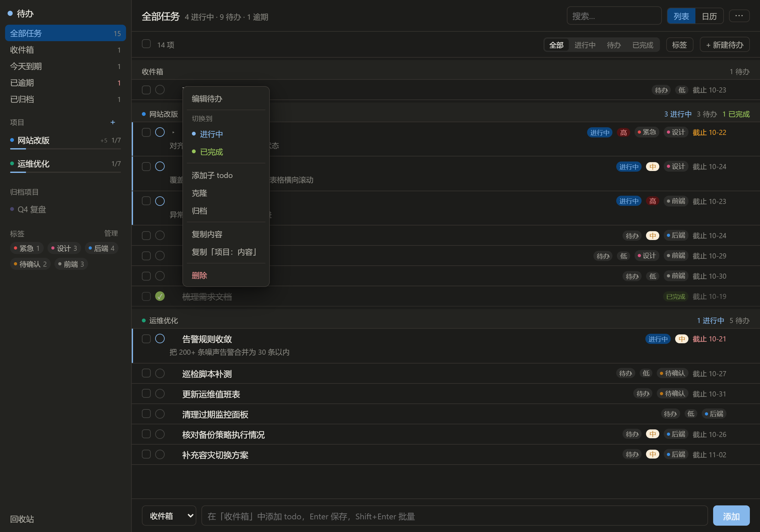Viewport: 760px width, 532px height.
Task: Focus the add todo input at bottom
Action: point(454,516)
